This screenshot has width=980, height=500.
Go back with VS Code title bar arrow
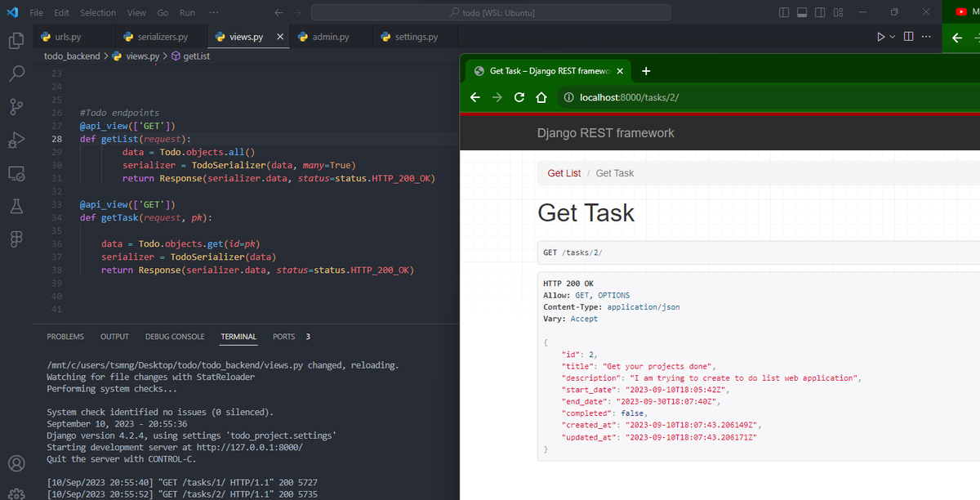[278, 12]
